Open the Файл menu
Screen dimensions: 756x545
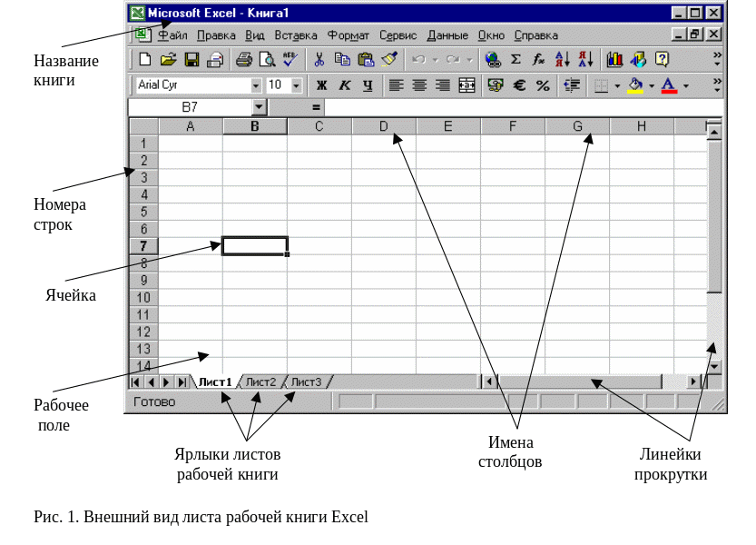click(172, 35)
